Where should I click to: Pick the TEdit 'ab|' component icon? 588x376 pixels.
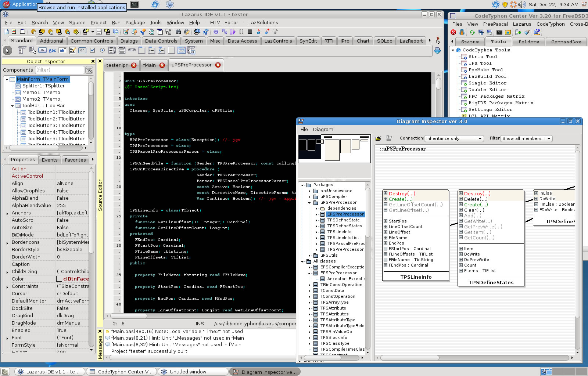click(x=62, y=50)
